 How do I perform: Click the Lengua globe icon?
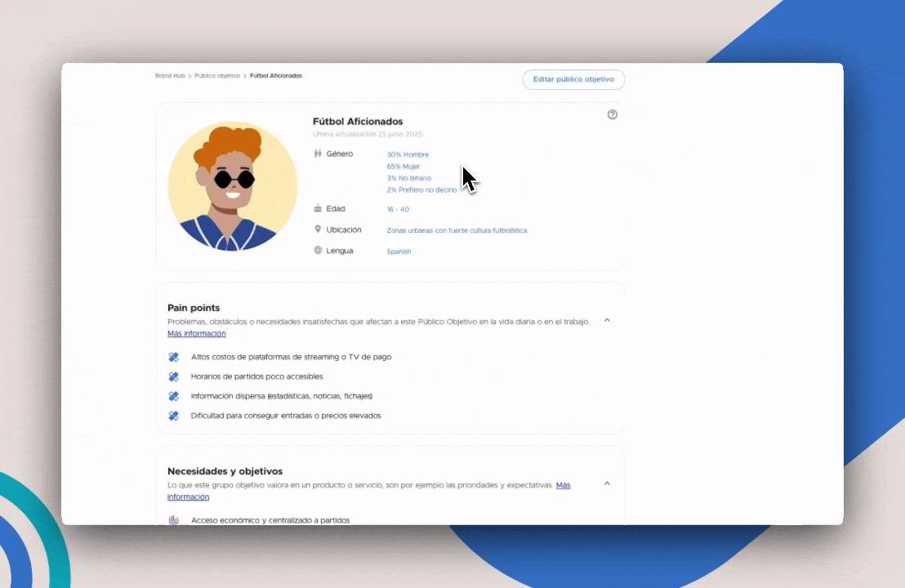pos(318,250)
